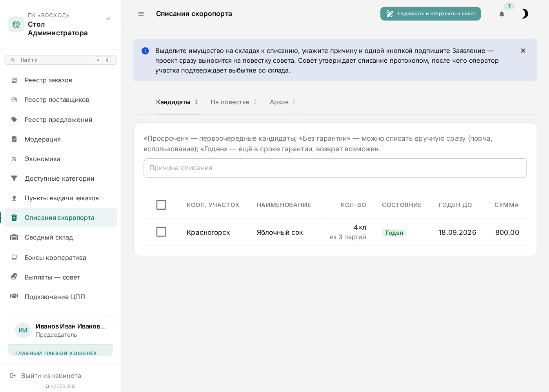
Task: Click the Реестр поставщиков icon
Action: point(14,100)
